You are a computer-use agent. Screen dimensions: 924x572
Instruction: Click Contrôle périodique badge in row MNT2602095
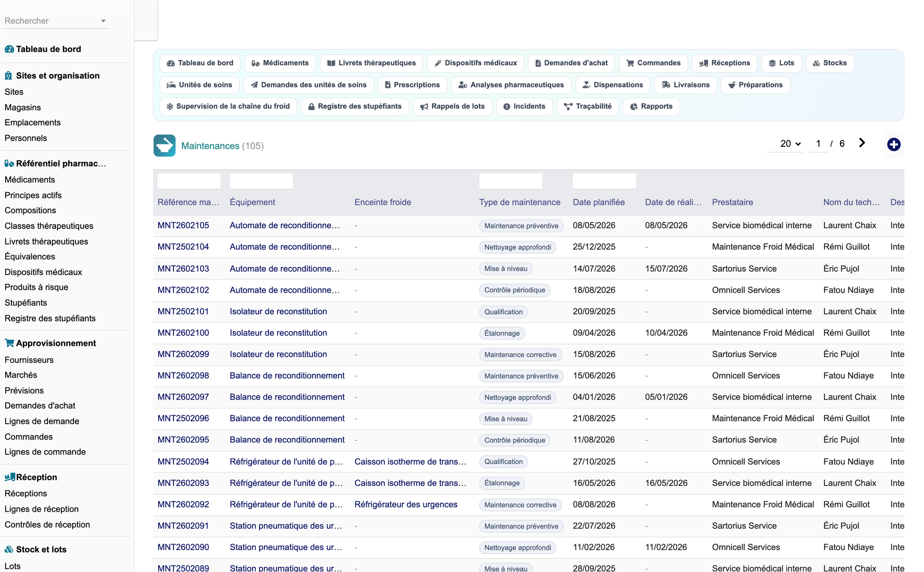(x=515, y=440)
